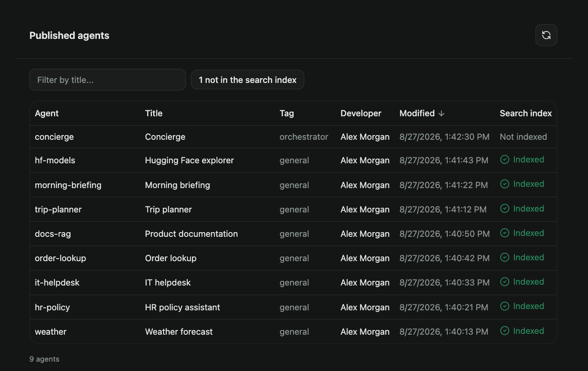Select the hr-policy agent cell
Image resolution: width=588 pixels, height=371 pixels.
click(x=52, y=307)
